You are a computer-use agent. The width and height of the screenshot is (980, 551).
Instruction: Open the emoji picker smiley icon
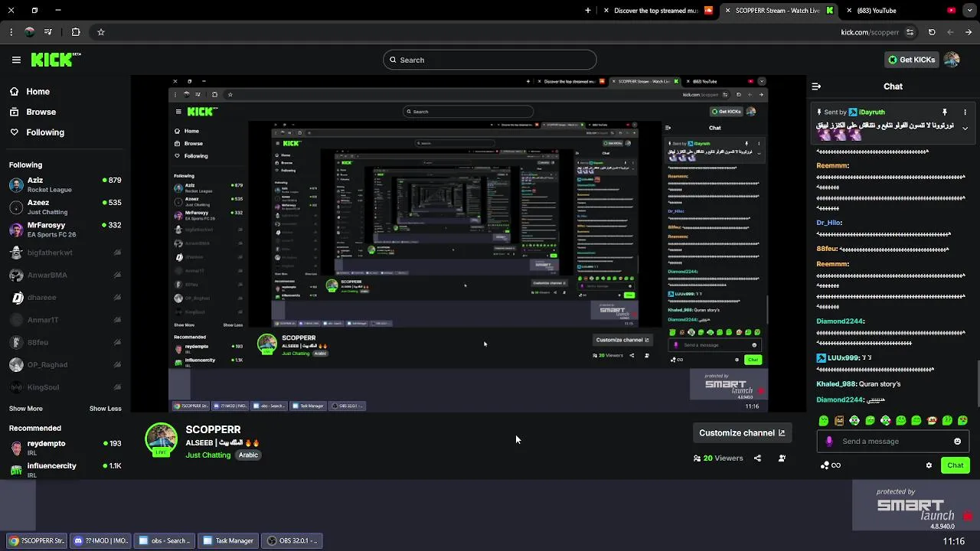point(957,442)
